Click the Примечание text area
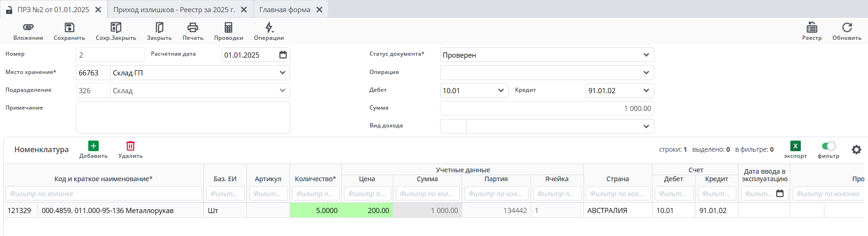The width and height of the screenshot is (868, 236). click(x=183, y=117)
